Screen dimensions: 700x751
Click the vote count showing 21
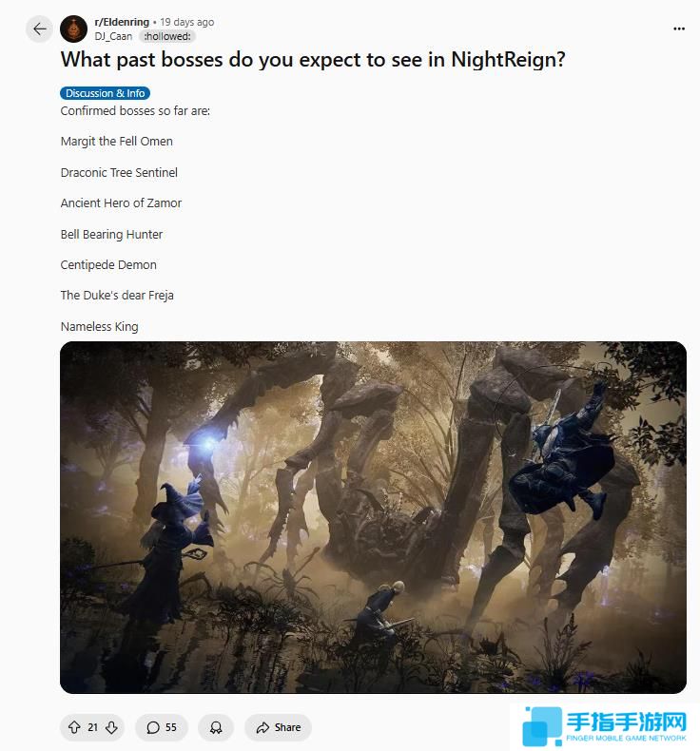pyautogui.click(x=92, y=727)
